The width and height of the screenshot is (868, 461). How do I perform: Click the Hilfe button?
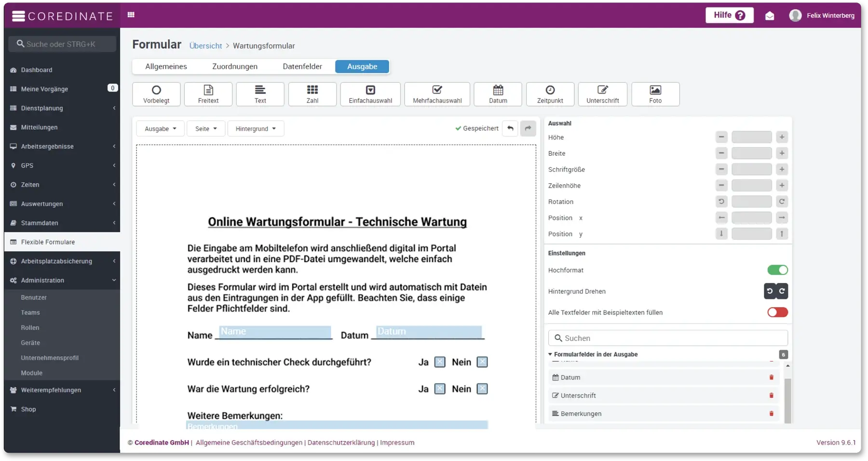[x=729, y=15]
